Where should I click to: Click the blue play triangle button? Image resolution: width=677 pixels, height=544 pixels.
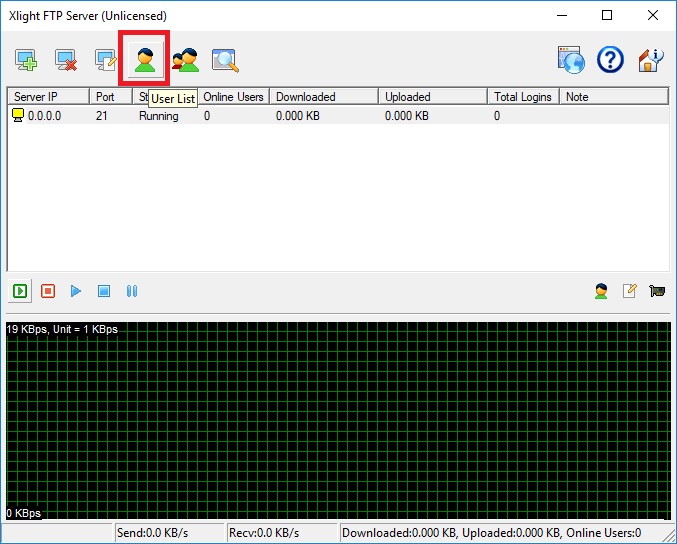tap(75, 291)
